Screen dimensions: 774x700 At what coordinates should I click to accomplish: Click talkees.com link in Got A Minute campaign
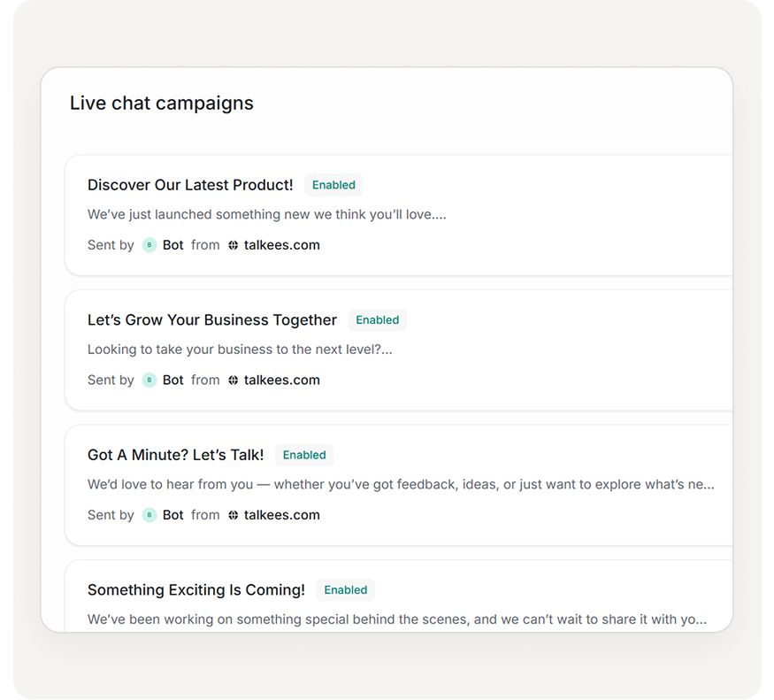point(281,515)
